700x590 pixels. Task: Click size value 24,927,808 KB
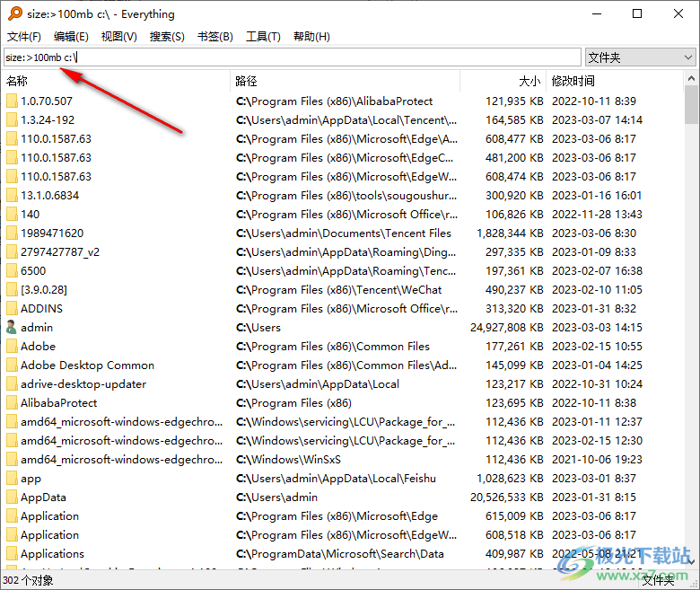click(x=507, y=328)
